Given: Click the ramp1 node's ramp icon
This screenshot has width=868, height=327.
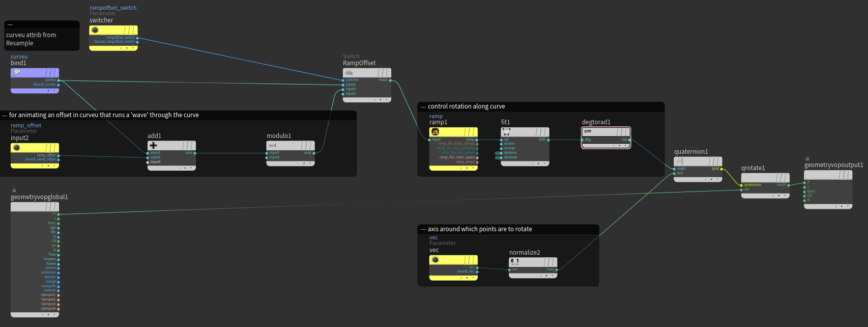Looking at the screenshot, I should point(435,132).
